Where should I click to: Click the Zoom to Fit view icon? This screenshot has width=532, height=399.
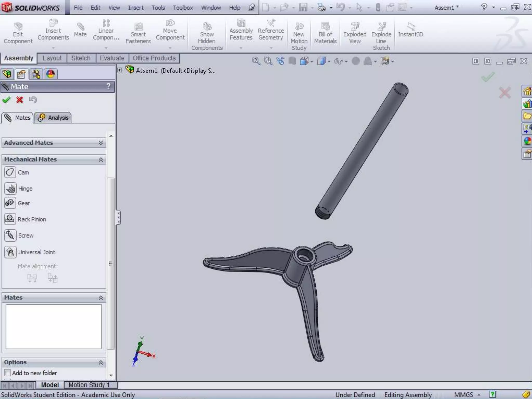256,61
